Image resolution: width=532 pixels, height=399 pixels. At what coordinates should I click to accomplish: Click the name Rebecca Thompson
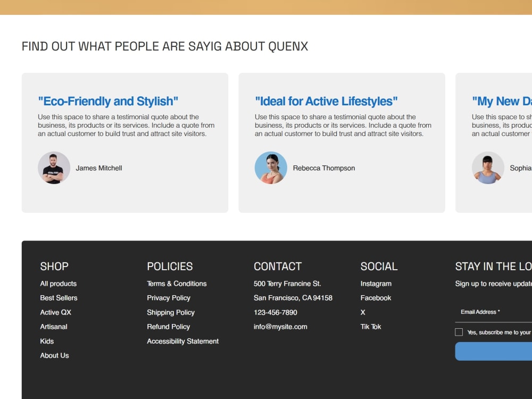[324, 168]
